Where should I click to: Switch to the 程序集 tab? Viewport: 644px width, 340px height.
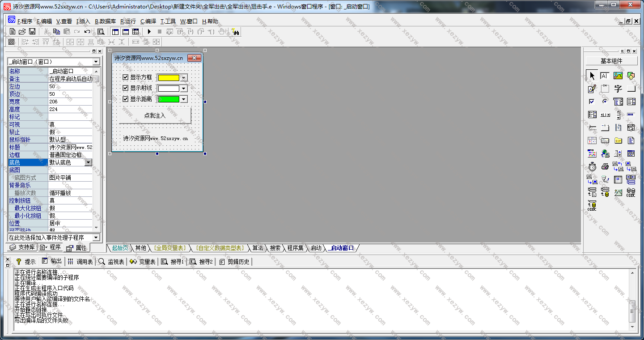(x=295, y=248)
